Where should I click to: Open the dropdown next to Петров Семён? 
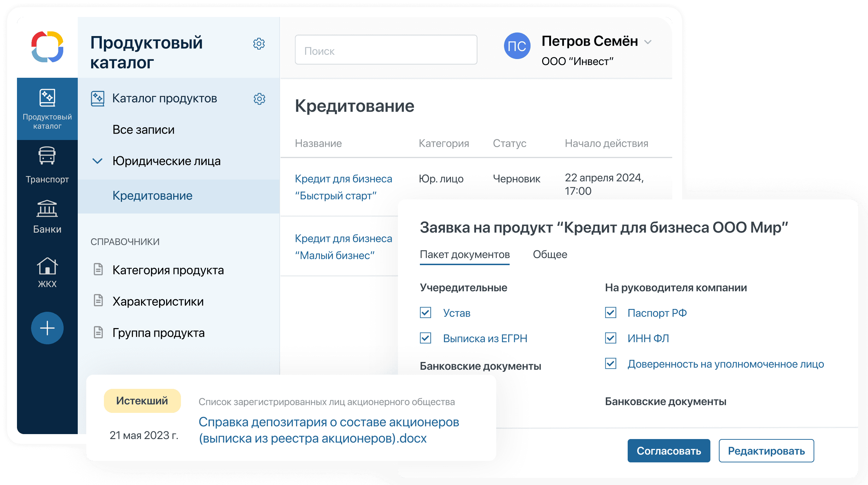click(x=648, y=42)
